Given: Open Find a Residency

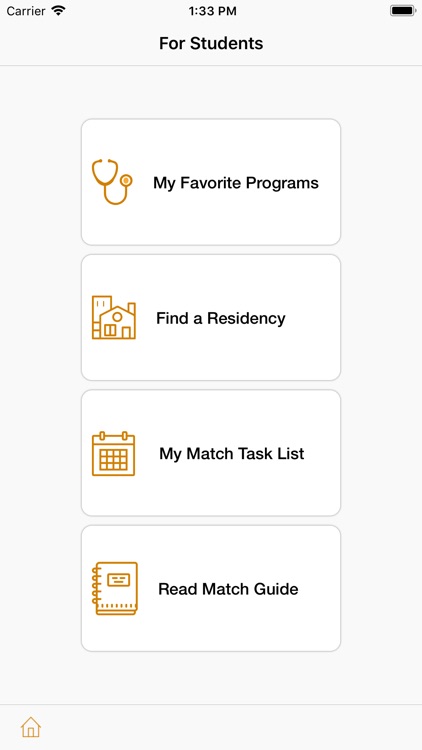Looking at the screenshot, I should click(x=211, y=318).
